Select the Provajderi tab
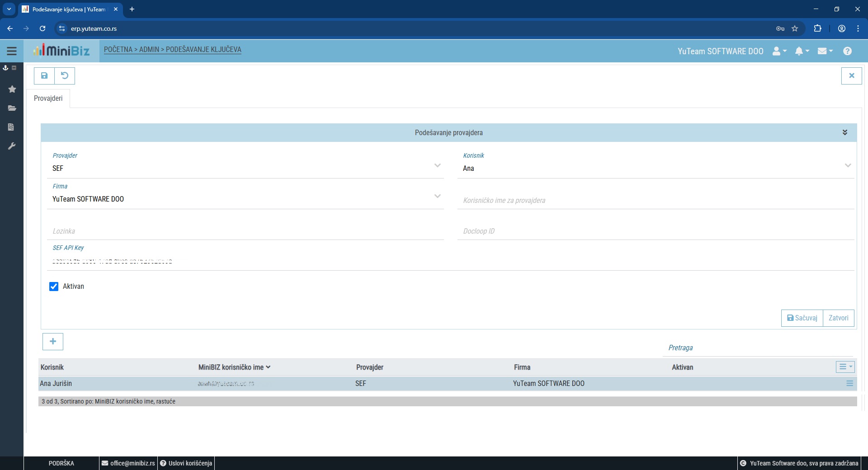 [x=48, y=98]
